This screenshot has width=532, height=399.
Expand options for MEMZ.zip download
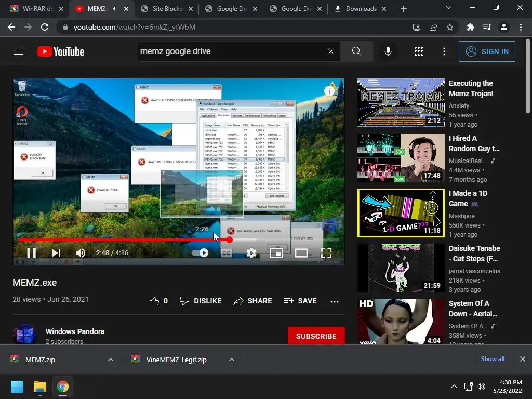(111, 360)
